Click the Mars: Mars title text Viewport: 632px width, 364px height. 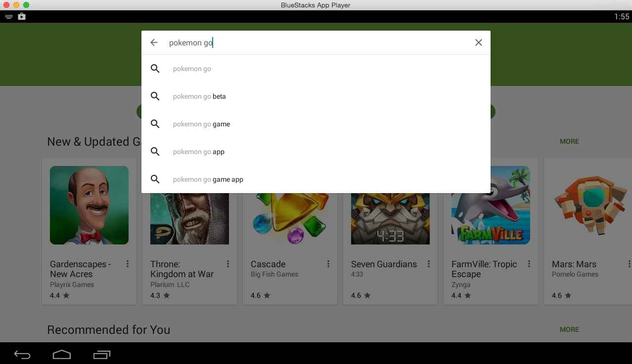coord(574,264)
